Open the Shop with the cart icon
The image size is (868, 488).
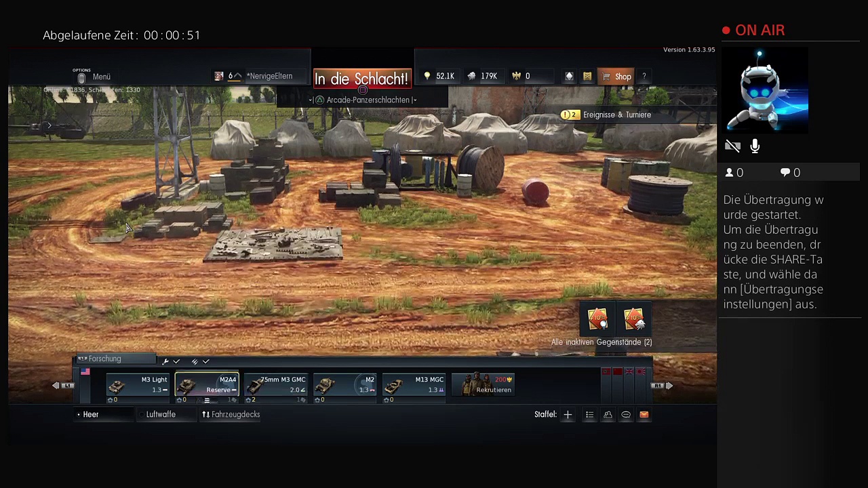coord(616,77)
